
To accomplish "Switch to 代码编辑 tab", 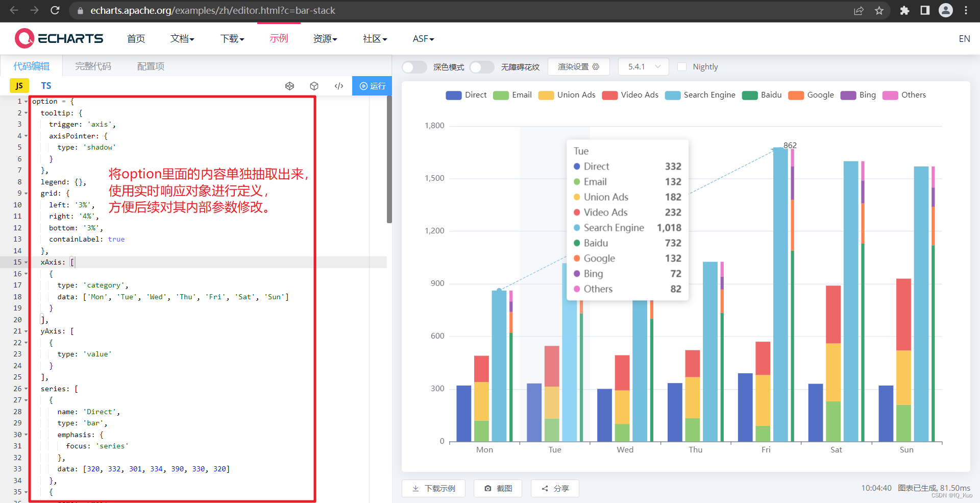I will (31, 66).
